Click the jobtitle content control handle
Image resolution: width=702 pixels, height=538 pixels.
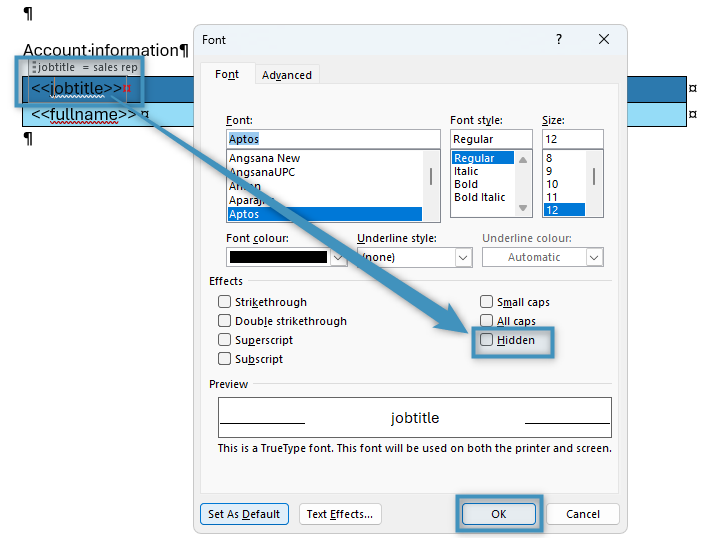pos(34,67)
